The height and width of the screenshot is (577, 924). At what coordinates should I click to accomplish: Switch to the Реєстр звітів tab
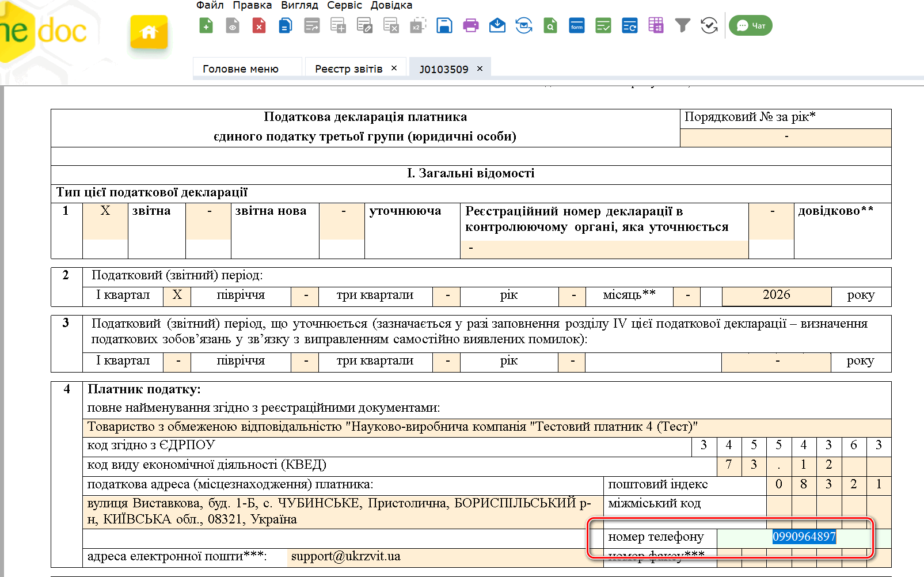coord(348,69)
